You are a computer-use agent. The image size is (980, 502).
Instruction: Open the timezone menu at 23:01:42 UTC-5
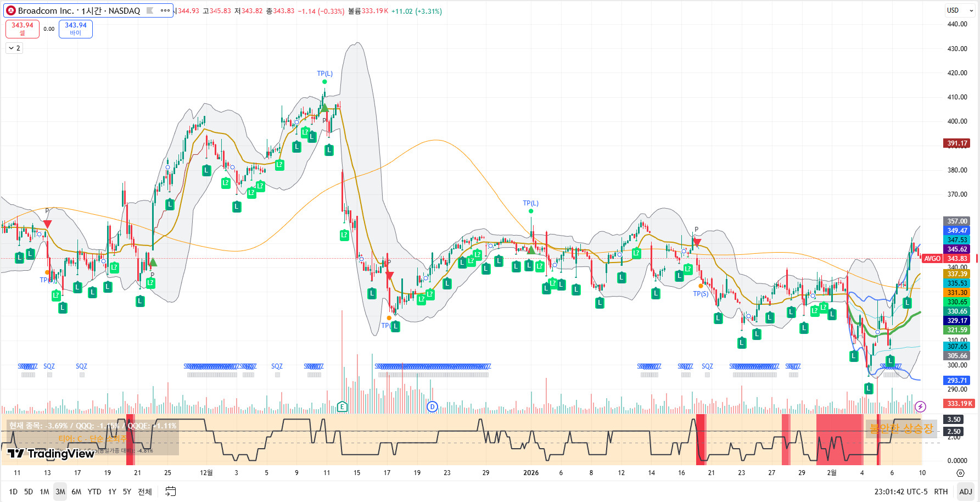[901, 492]
